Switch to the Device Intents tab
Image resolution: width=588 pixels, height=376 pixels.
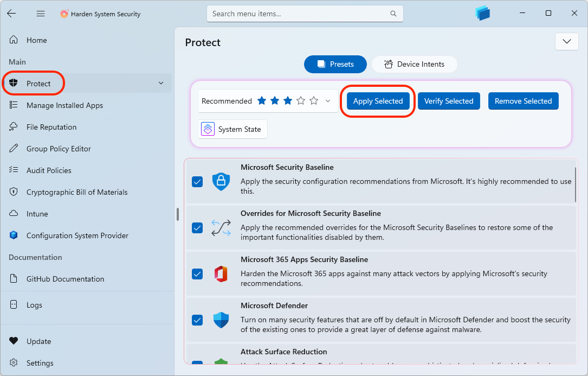[415, 64]
